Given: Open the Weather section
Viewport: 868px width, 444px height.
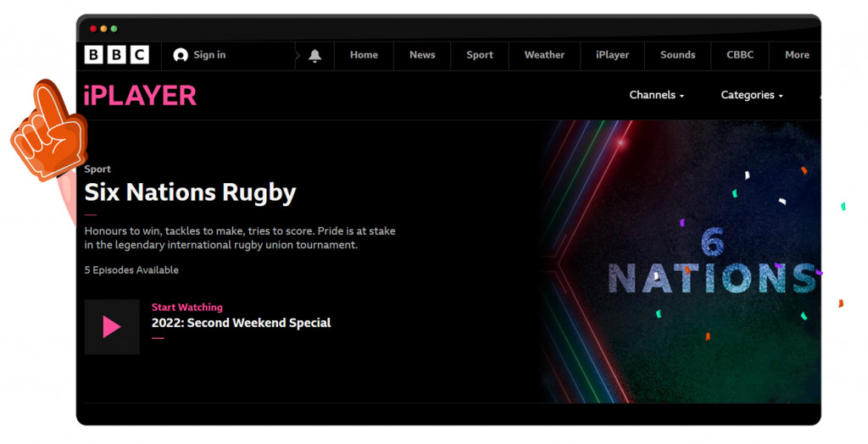Looking at the screenshot, I should pyautogui.click(x=544, y=55).
